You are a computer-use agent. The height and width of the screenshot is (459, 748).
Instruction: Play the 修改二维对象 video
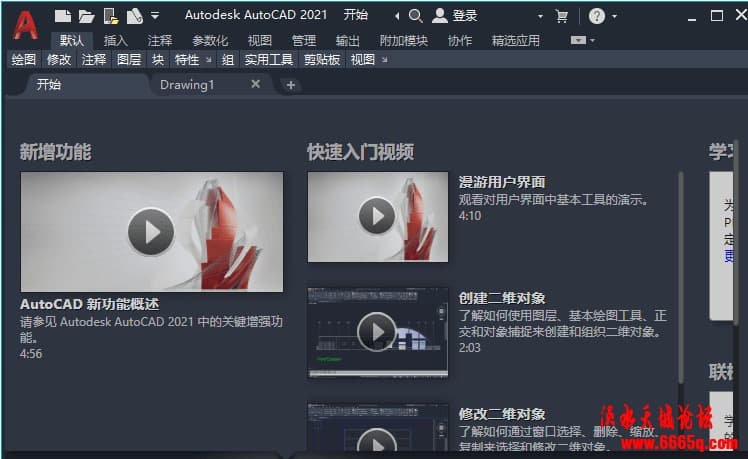point(377,440)
